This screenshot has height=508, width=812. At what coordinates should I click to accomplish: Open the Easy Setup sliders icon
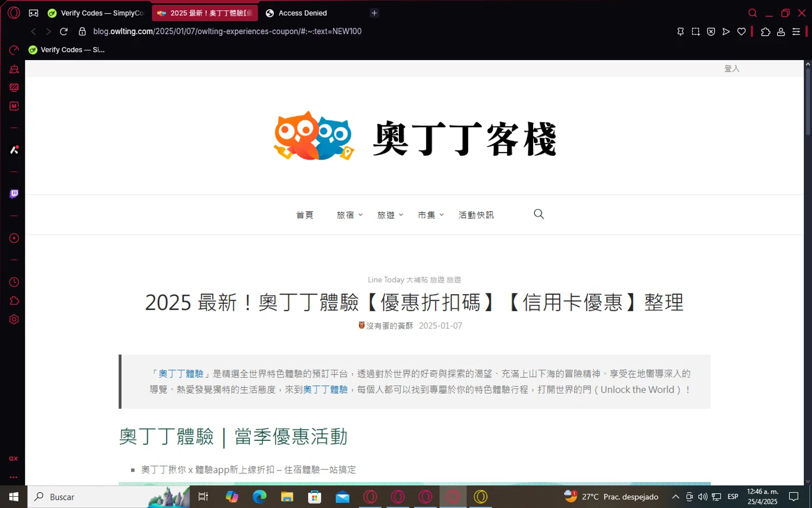pos(796,32)
